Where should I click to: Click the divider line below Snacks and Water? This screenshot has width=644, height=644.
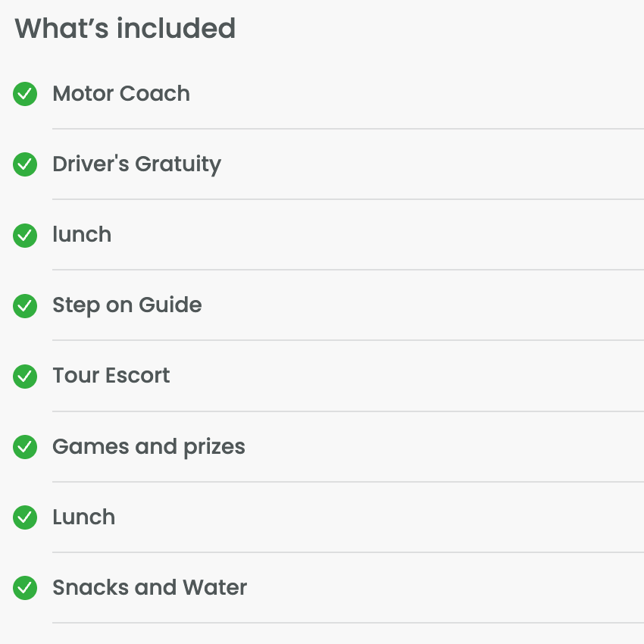click(x=348, y=623)
